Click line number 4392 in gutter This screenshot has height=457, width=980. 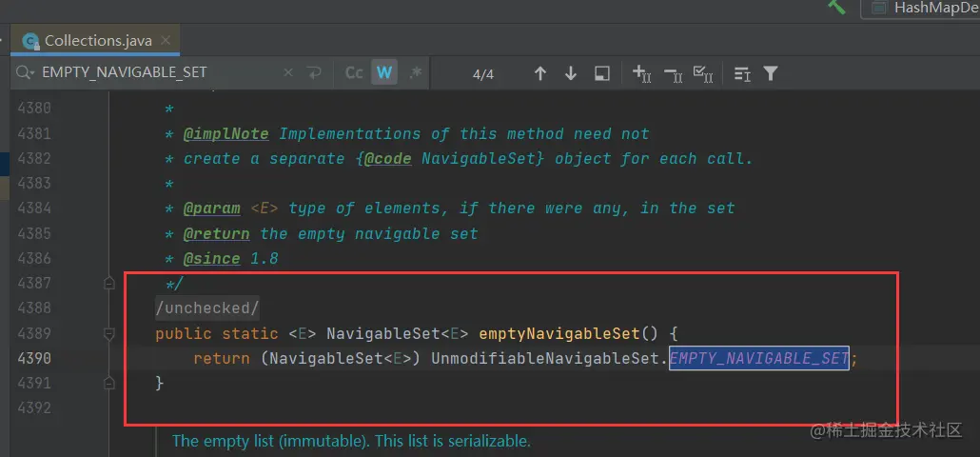[33, 408]
